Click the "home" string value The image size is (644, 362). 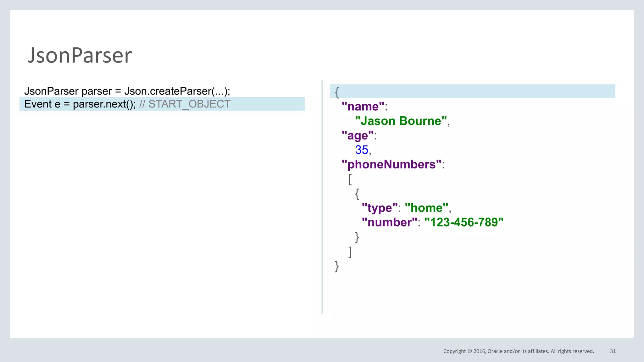tap(426, 208)
